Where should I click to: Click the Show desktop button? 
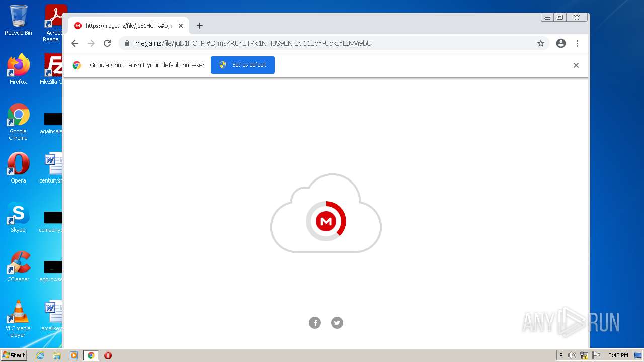[x=638, y=355]
